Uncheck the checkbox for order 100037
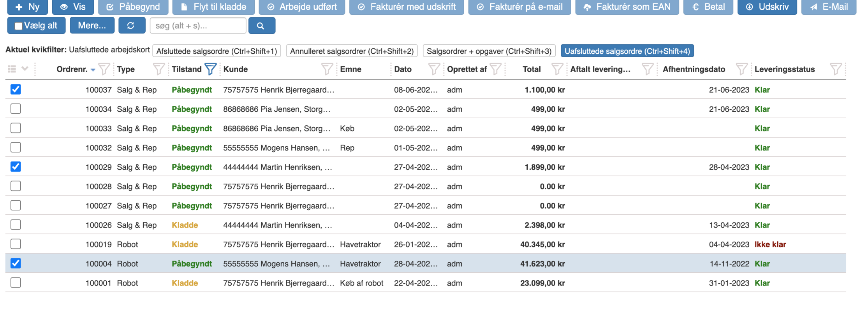 pyautogui.click(x=16, y=89)
